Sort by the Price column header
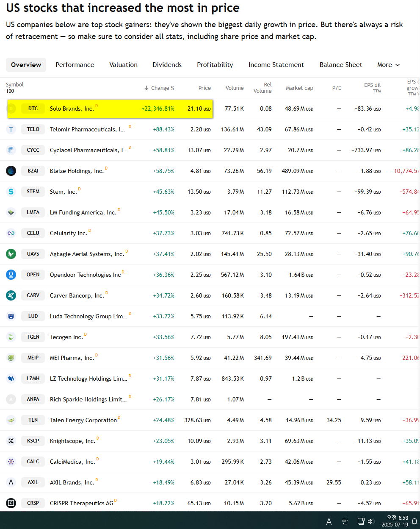 tap(204, 88)
